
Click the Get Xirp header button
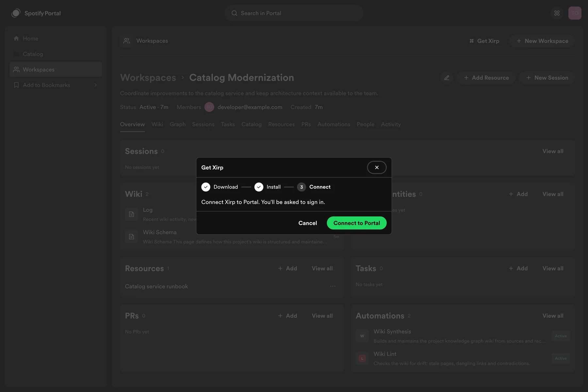tap(484, 41)
